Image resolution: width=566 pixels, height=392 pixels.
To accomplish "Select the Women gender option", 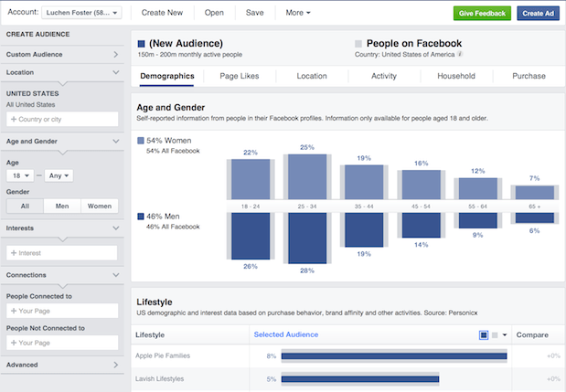I will click(x=100, y=207).
